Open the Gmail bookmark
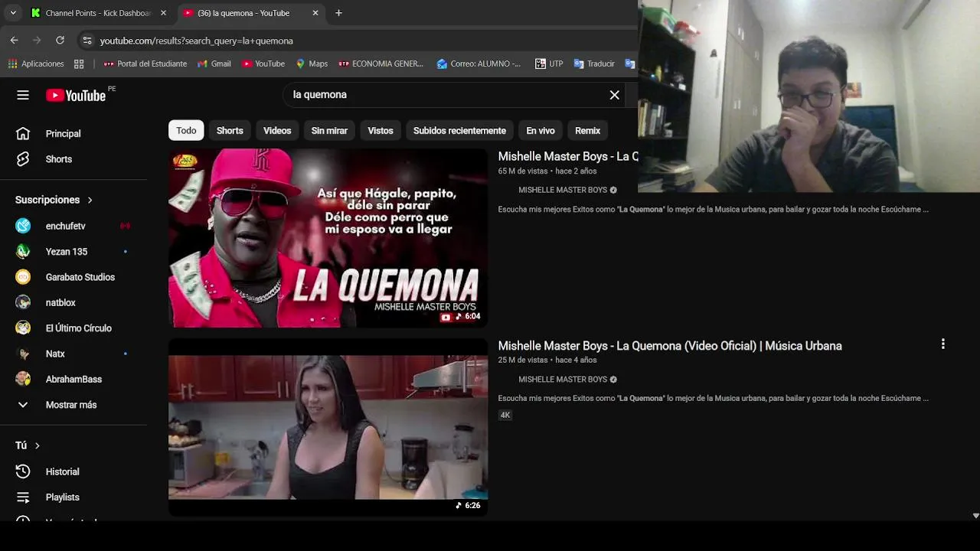980x551 pixels. (x=214, y=64)
